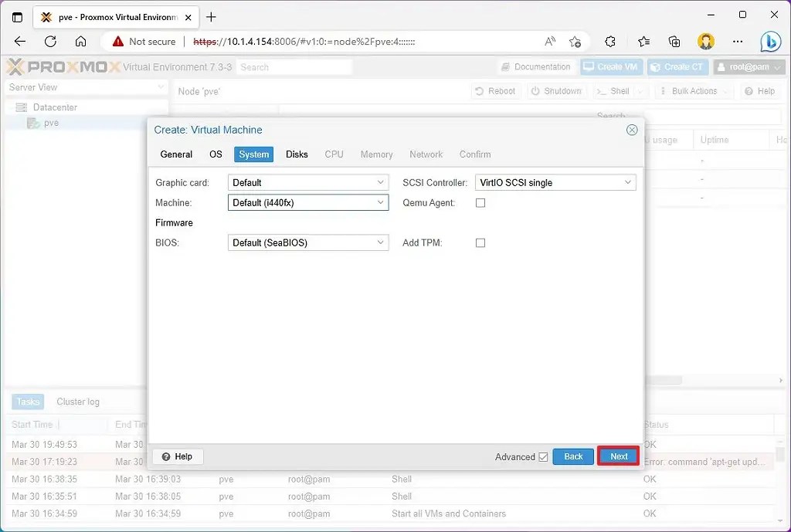Click the Next button
The image size is (791, 532).
[x=617, y=456]
